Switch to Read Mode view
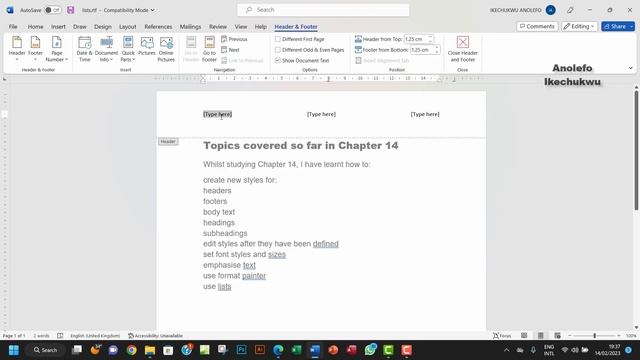Viewport: 640px width, 360px height. coord(524,336)
